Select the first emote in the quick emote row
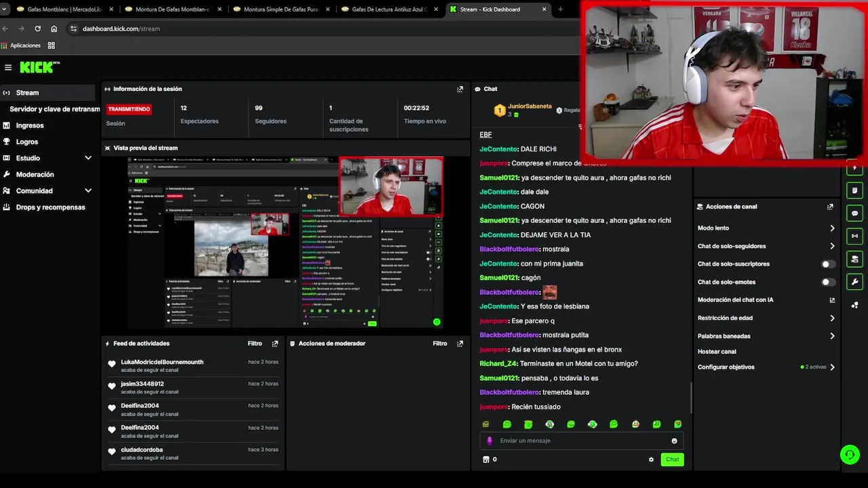The image size is (868, 488). click(x=486, y=424)
